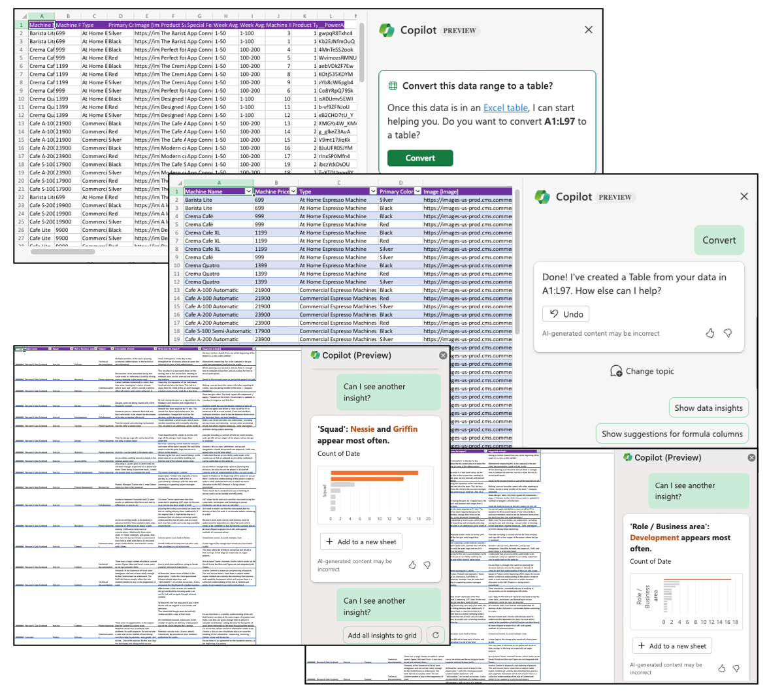Open the Machine Price column filter dropdown
This screenshot has width=784, height=699.
click(293, 191)
